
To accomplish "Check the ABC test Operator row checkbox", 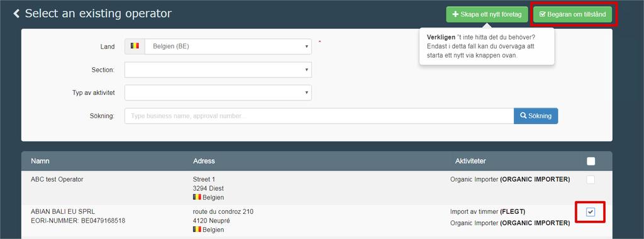I will 590,179.
